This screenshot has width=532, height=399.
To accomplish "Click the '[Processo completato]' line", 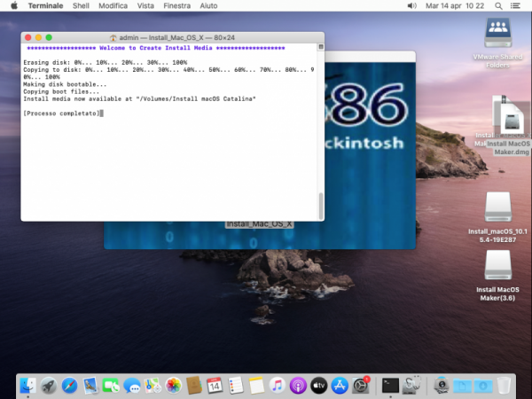I will (61, 113).
